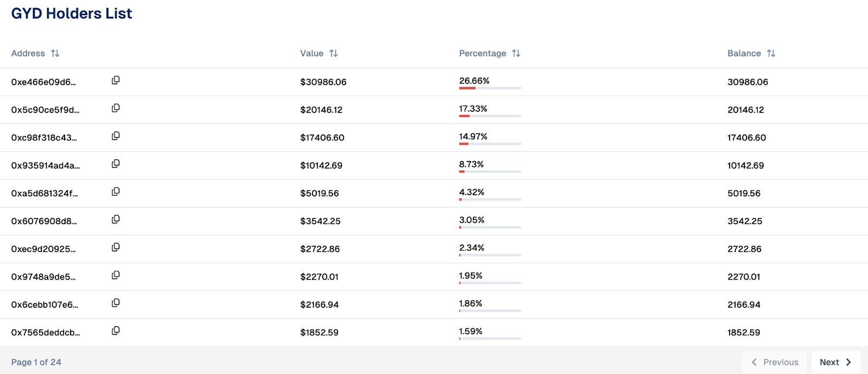Copy address 0x5c90ce5f9d... with copy icon
The height and width of the screenshot is (374, 868).
tap(116, 108)
